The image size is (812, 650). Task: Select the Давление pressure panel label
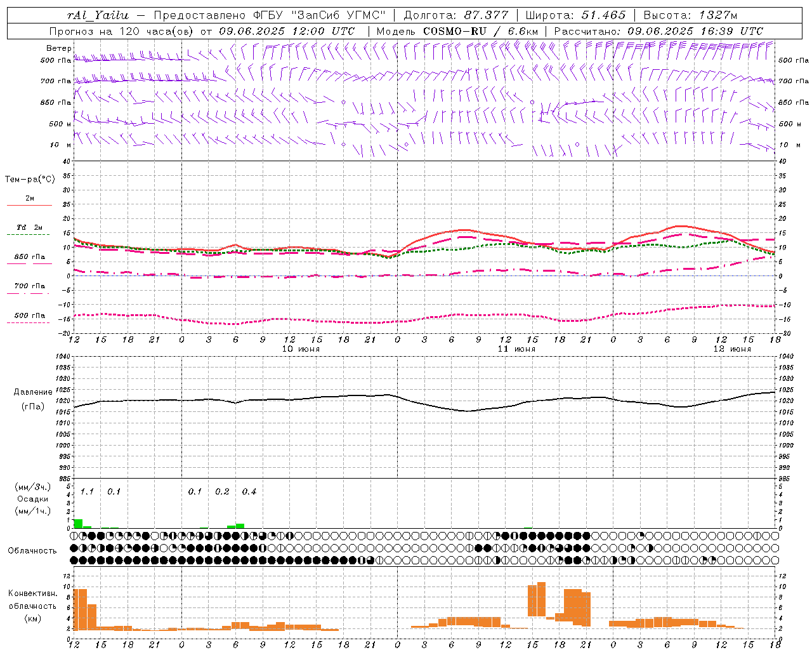pyautogui.click(x=33, y=392)
